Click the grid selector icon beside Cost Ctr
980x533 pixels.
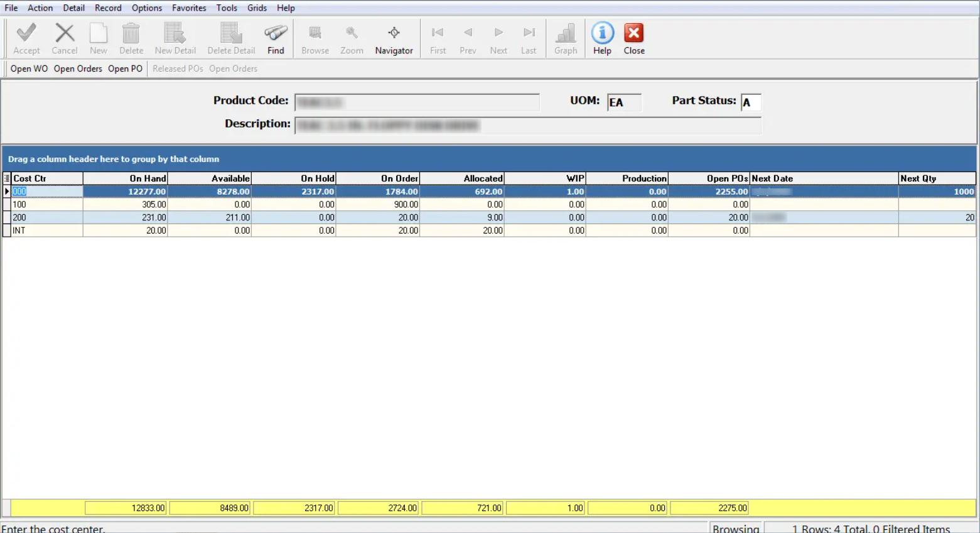click(7, 178)
